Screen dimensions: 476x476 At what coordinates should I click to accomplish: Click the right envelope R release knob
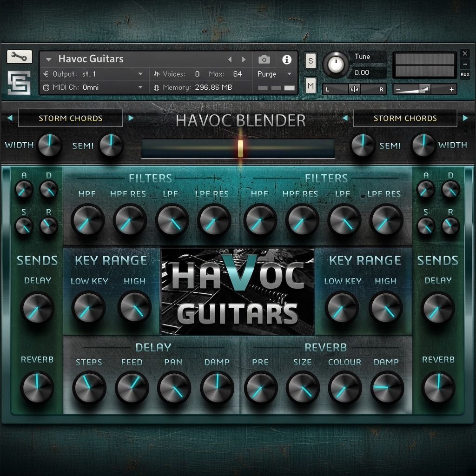coord(450,226)
